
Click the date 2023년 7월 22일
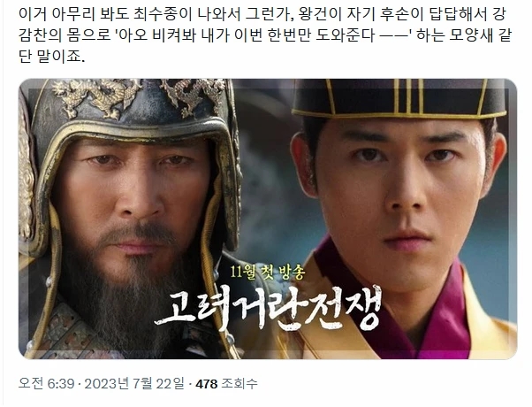coord(133,384)
